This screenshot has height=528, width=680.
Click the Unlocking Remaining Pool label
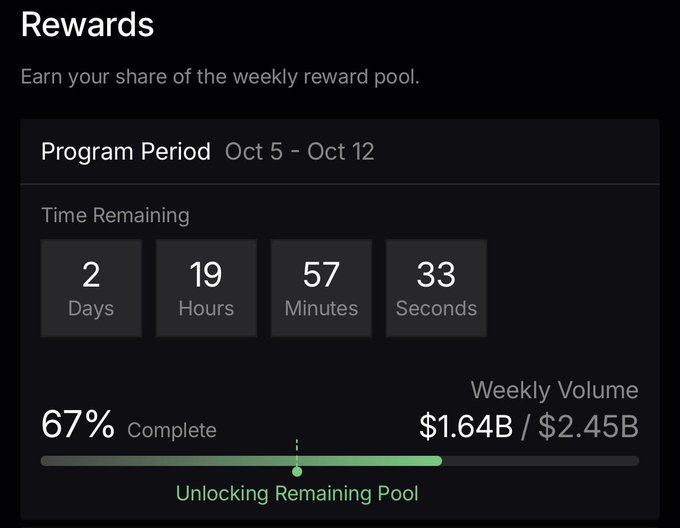tap(297, 493)
